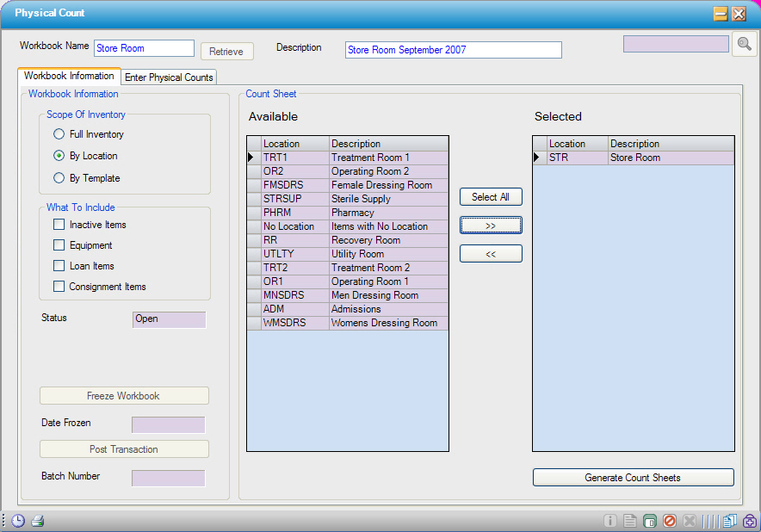Click the gray document page icon
Viewport: 761px width, 532px height.
point(630,521)
